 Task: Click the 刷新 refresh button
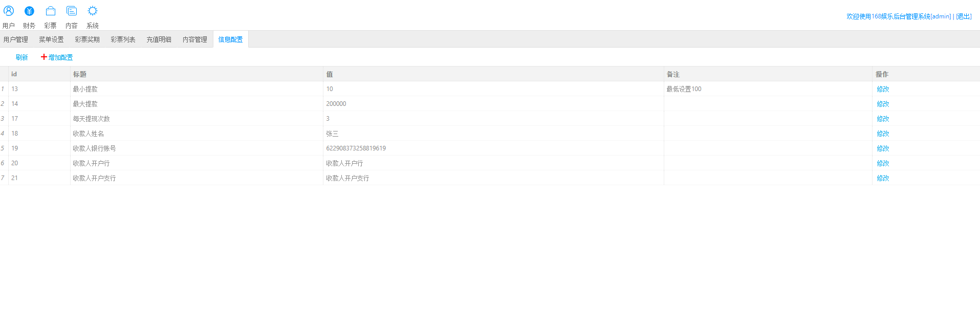pos(21,57)
